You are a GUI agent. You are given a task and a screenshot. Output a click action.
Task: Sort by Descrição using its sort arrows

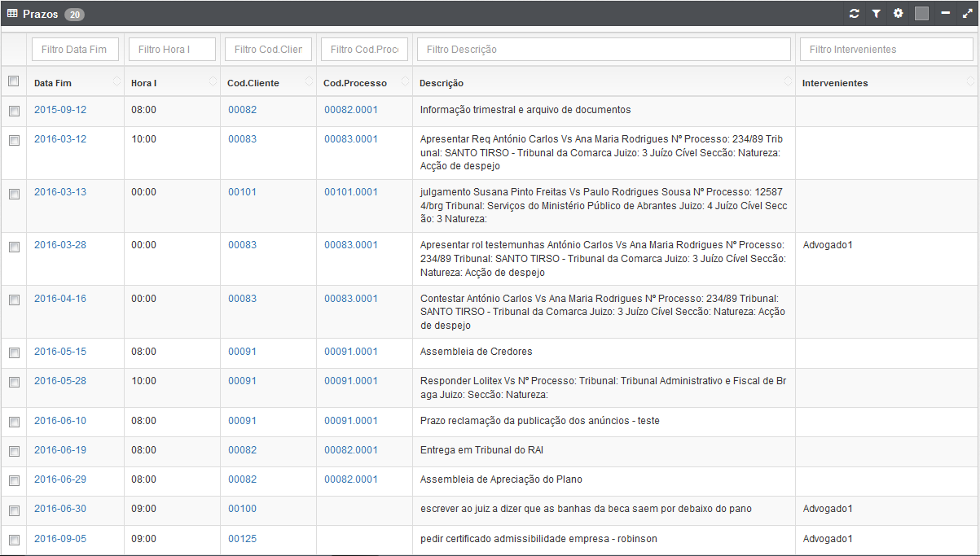click(x=789, y=82)
